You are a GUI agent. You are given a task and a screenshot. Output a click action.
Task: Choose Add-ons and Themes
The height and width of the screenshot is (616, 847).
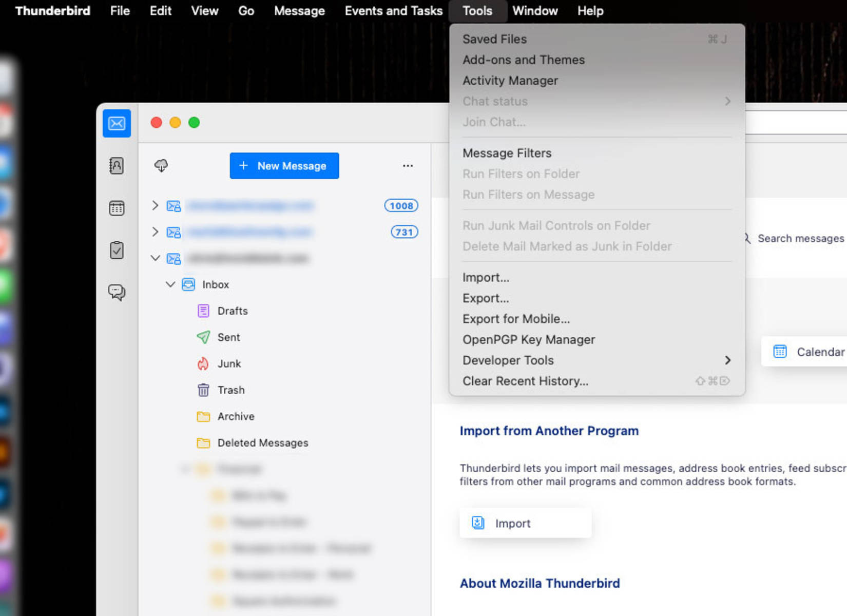pyautogui.click(x=597, y=60)
